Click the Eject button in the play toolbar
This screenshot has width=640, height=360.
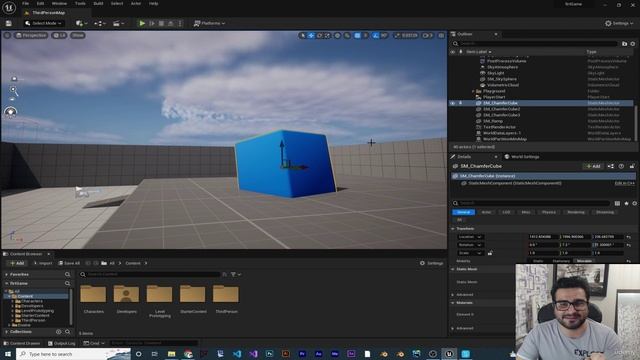(x=171, y=23)
